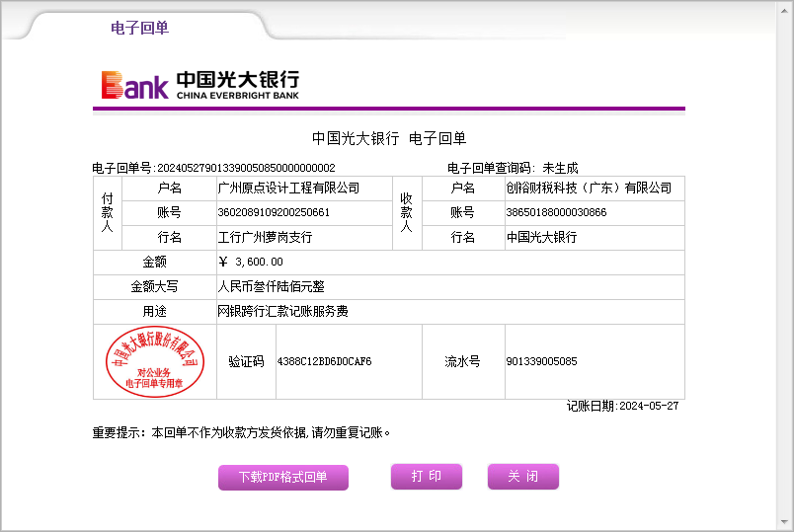Click the amount ¥ 3,600.00
This screenshot has width=794, height=532.
[x=251, y=262]
